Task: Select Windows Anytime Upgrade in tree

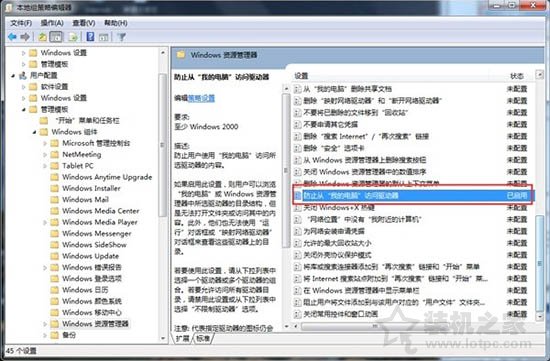Action: click(x=107, y=177)
